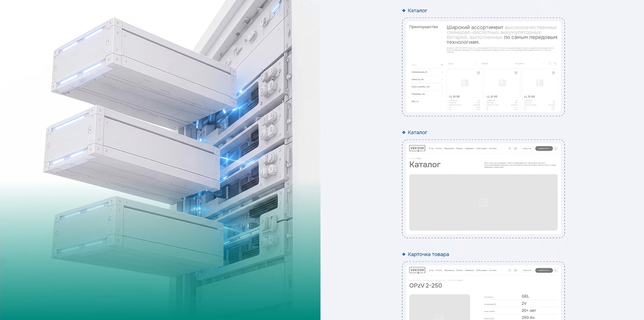644x320 pixels.
Task: Open Найти дилера in the Каталог page menu
Action: [482, 148]
